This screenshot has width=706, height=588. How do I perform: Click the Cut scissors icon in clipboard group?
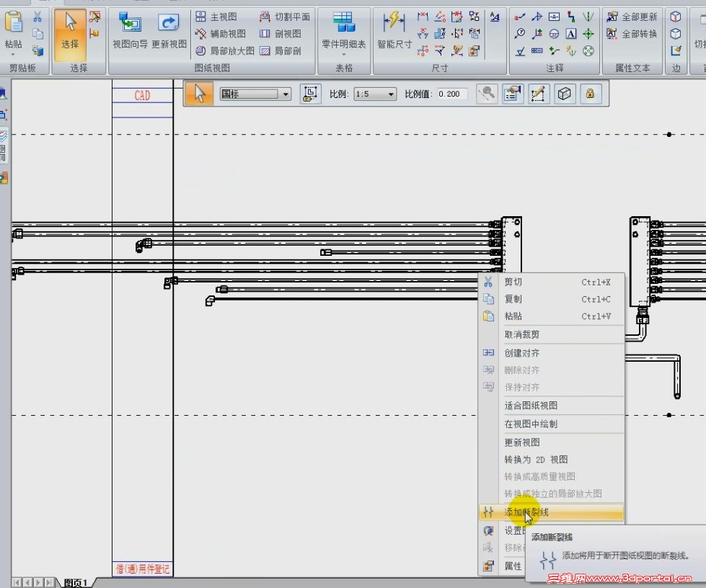(x=37, y=17)
